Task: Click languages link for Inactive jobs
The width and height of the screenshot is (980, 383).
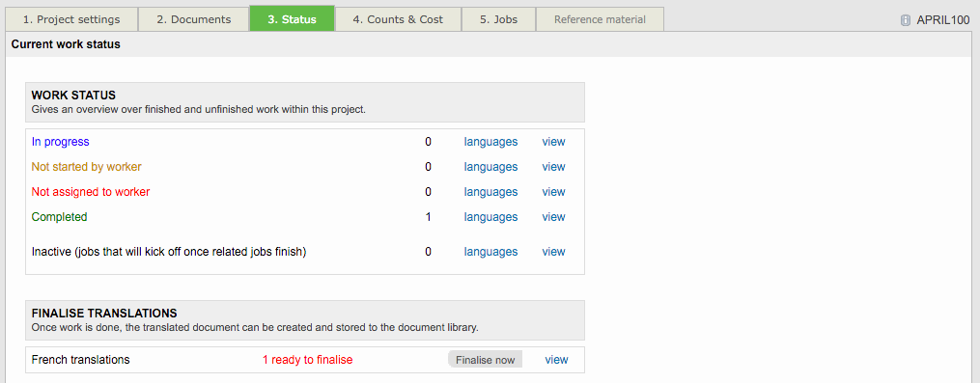Action: point(490,252)
